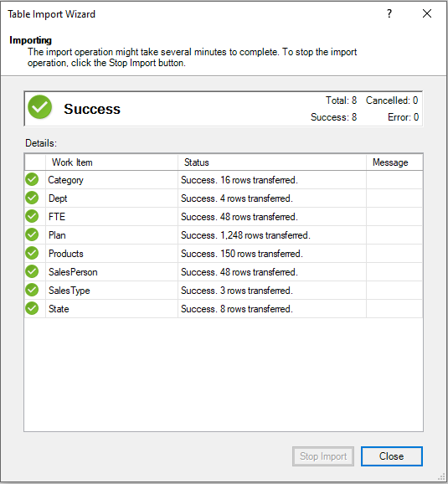Click status 'Success. 3 rows transferred.'
This screenshot has width=448, height=484.
pos(237,291)
